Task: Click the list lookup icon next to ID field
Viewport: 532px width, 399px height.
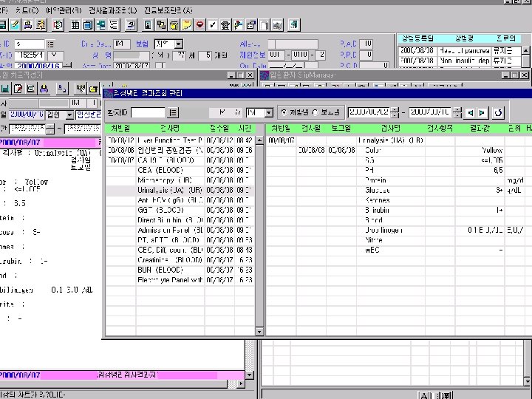Action: [50, 44]
